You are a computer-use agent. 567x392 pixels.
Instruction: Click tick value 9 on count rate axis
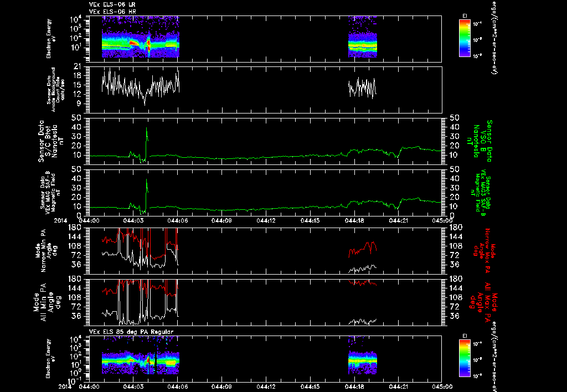point(79,104)
